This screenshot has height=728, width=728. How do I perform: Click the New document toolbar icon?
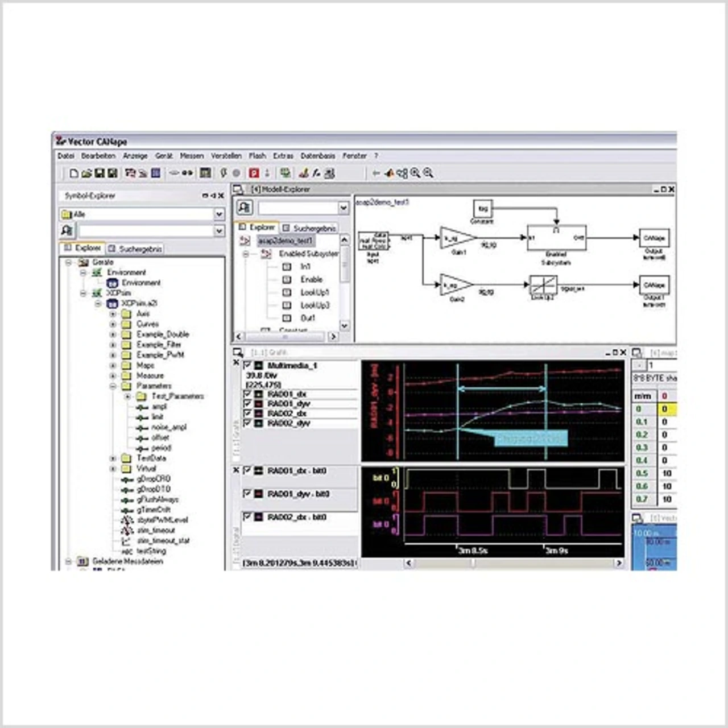pyautogui.click(x=74, y=173)
